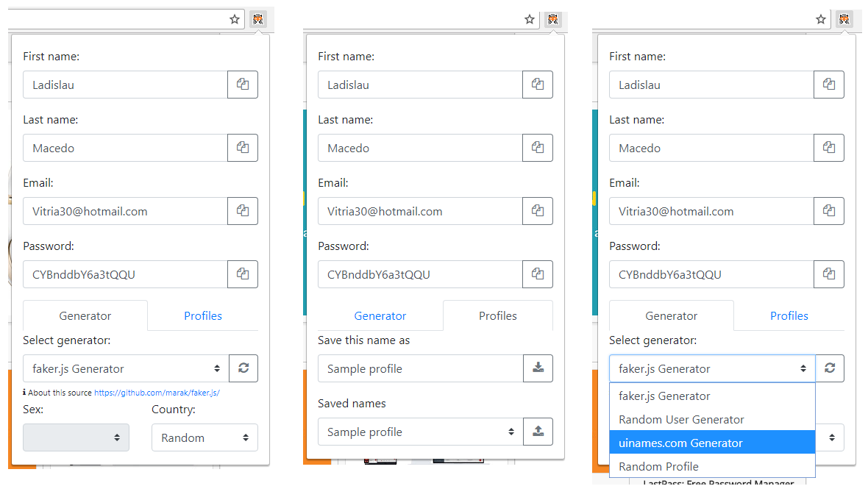Regenerate name with refresh icon, left popup
This screenshot has height=486, width=868.
point(243,368)
